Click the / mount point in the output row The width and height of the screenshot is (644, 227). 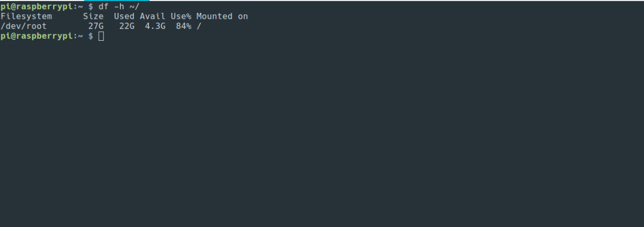pos(199,26)
